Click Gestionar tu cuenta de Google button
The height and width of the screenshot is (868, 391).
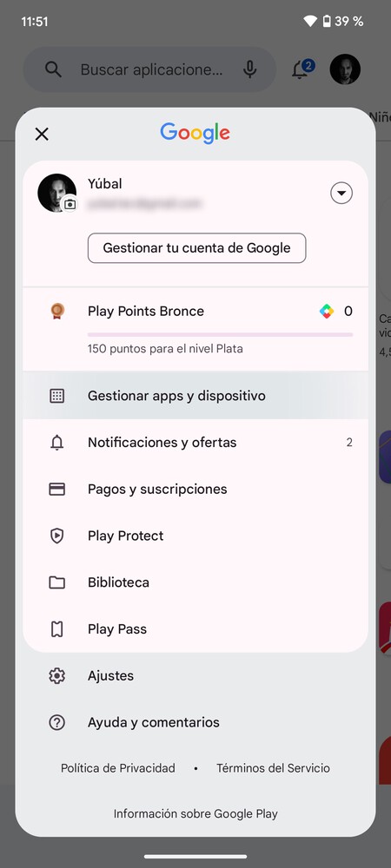pyautogui.click(x=196, y=248)
